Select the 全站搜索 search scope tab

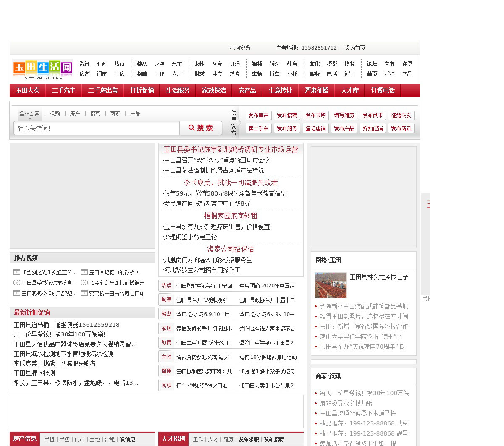[x=29, y=113]
